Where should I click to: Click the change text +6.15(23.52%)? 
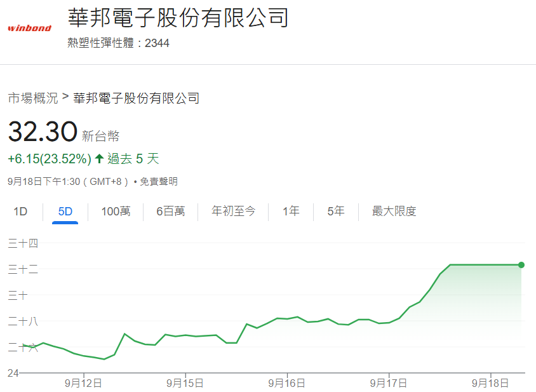[50, 159]
